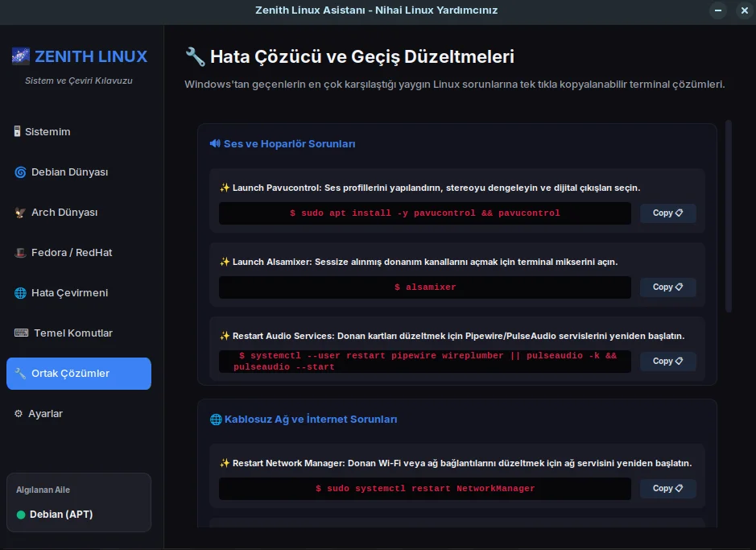Click the 'Algılanan Aile' label
Viewport: 756px width, 550px height.
coord(43,490)
